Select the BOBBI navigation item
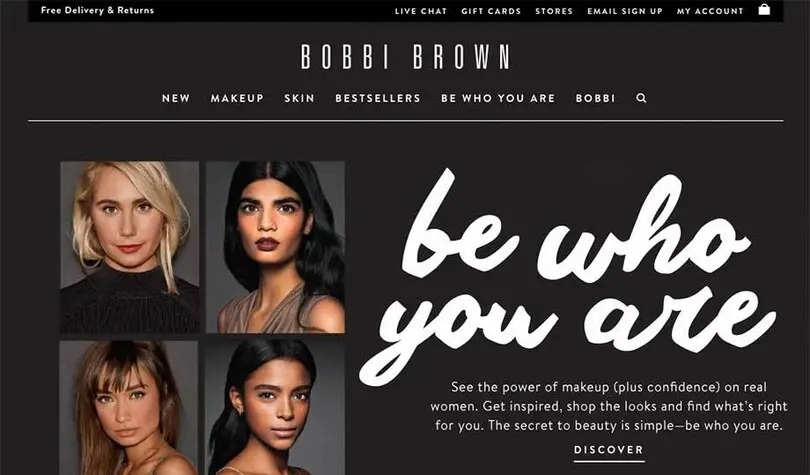Viewport: 810px width, 475px height. click(595, 98)
